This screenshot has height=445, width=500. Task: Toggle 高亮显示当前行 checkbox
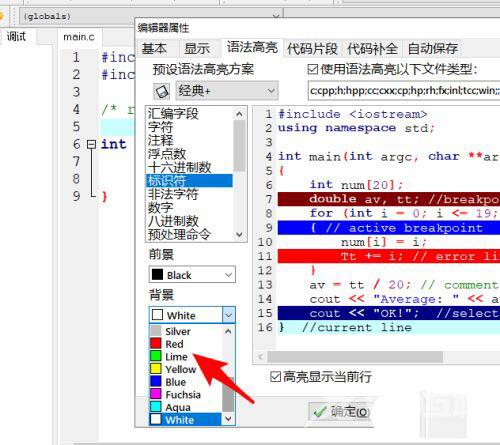coord(275,377)
